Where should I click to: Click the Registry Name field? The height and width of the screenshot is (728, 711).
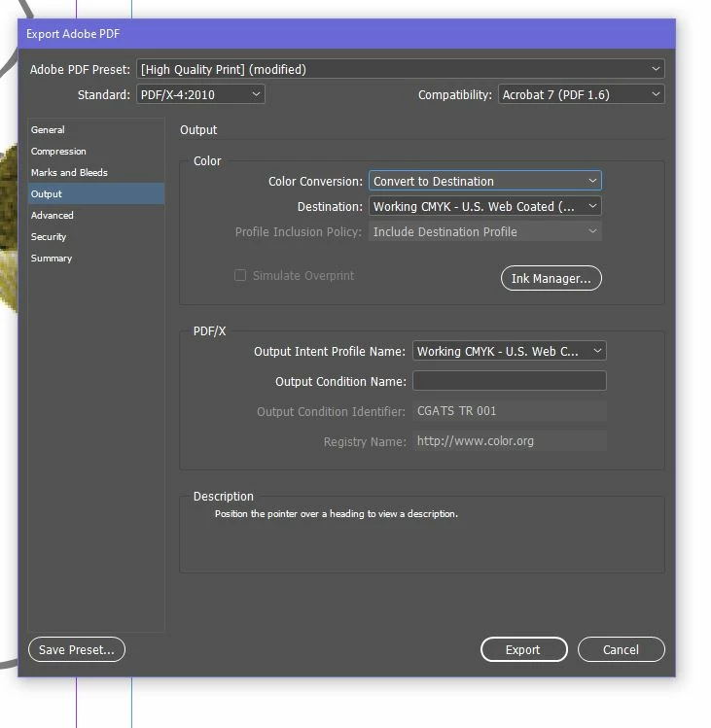pyautogui.click(x=510, y=441)
